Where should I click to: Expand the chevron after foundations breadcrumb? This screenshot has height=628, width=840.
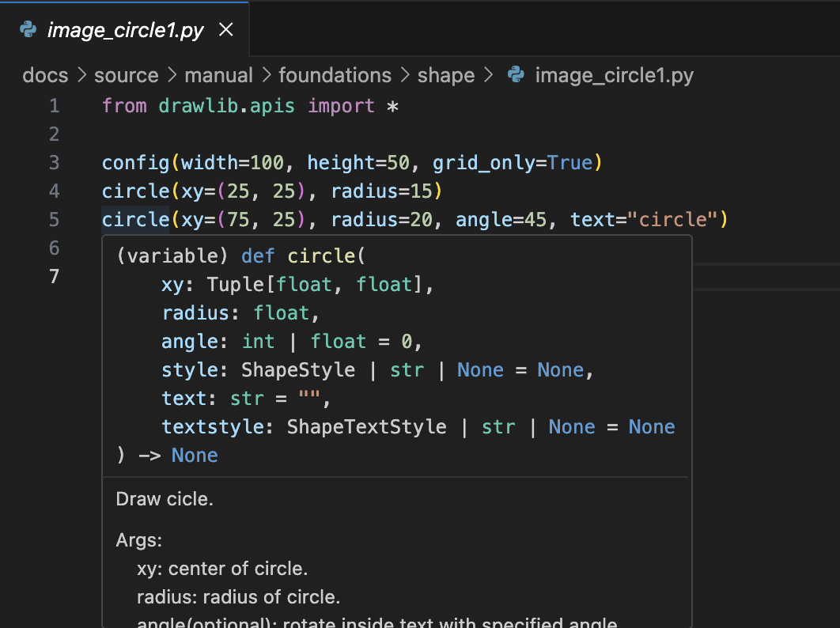(x=405, y=75)
